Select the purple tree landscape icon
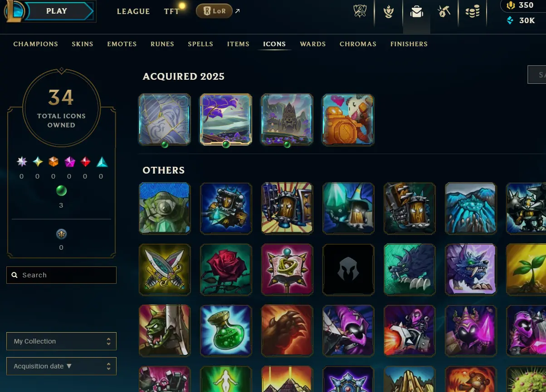The width and height of the screenshot is (546, 392). pyautogui.click(x=226, y=120)
